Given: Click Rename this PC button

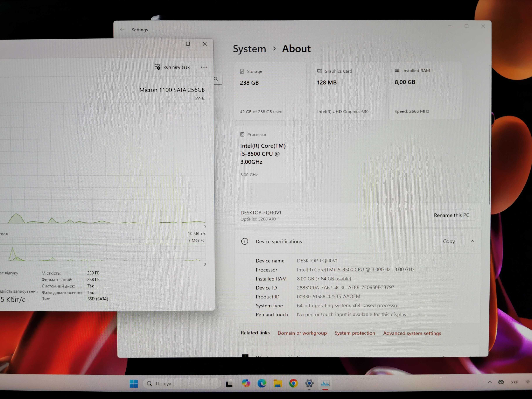Looking at the screenshot, I should (x=452, y=215).
